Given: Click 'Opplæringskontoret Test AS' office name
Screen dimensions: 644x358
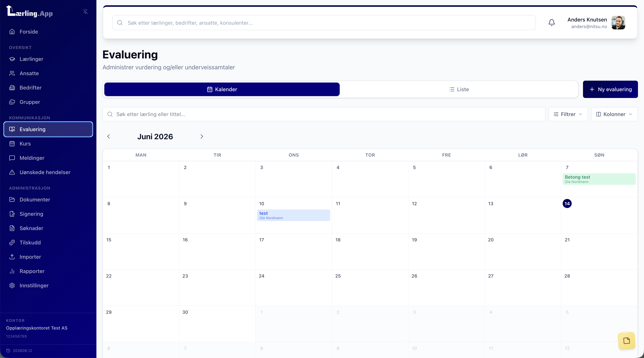Looking at the screenshot, I should click(x=37, y=328).
